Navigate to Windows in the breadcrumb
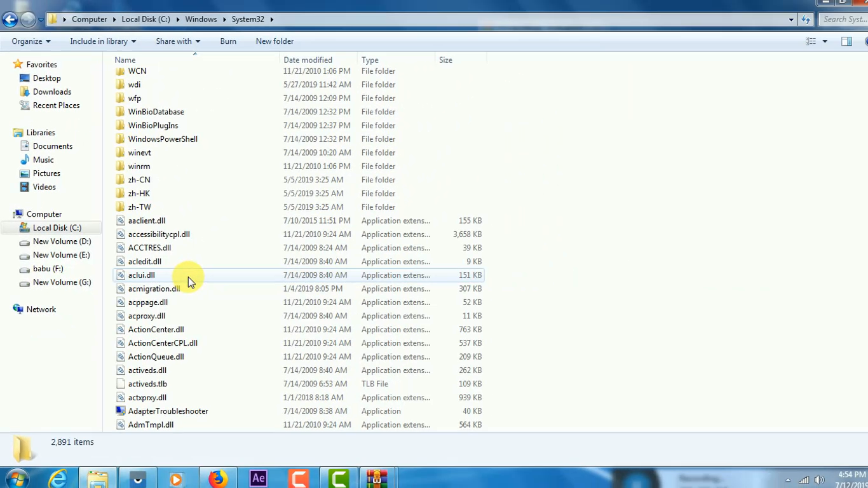This screenshot has width=868, height=488. coord(201,20)
